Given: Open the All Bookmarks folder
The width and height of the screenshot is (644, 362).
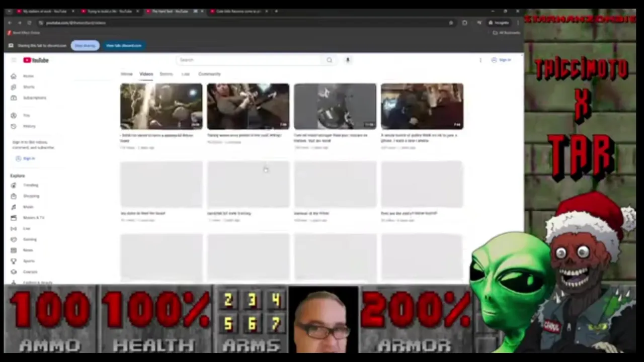Looking at the screenshot, I should pyautogui.click(x=506, y=33).
